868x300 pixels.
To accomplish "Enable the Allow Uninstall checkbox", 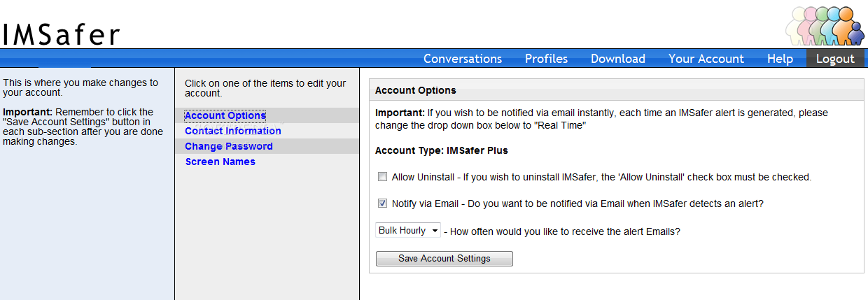I will coord(382,177).
